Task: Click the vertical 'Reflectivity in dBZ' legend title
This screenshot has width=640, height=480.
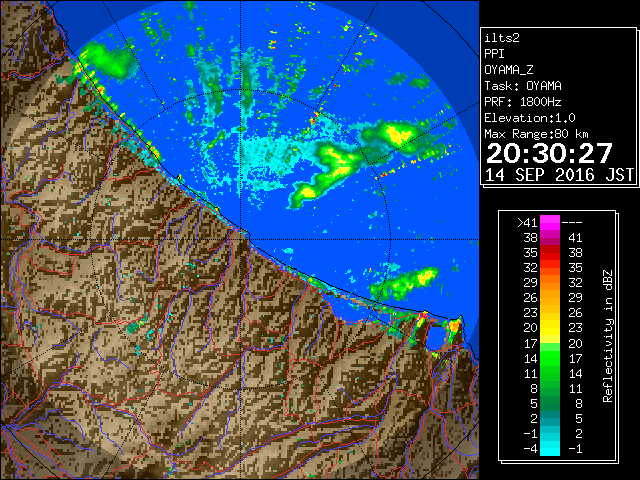Action: [607, 336]
